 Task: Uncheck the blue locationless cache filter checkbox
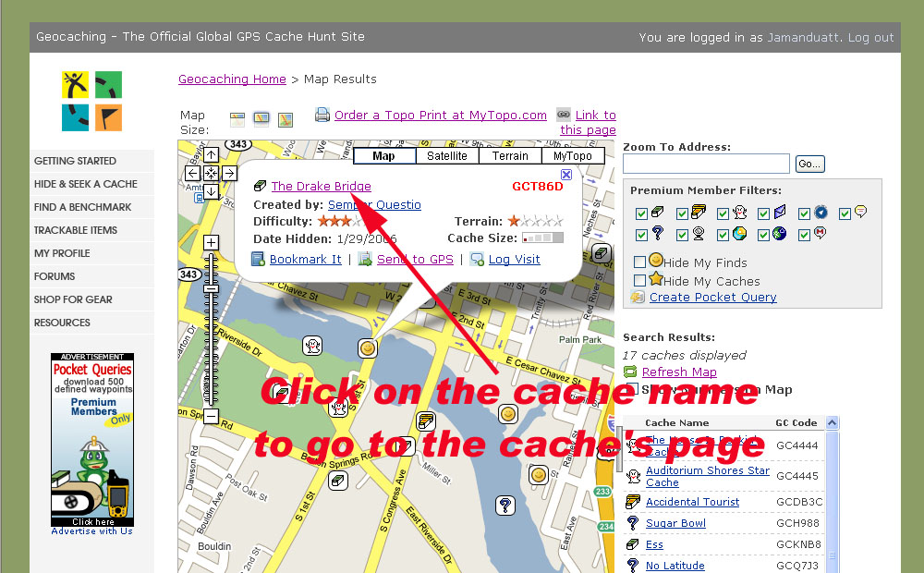[x=805, y=213]
